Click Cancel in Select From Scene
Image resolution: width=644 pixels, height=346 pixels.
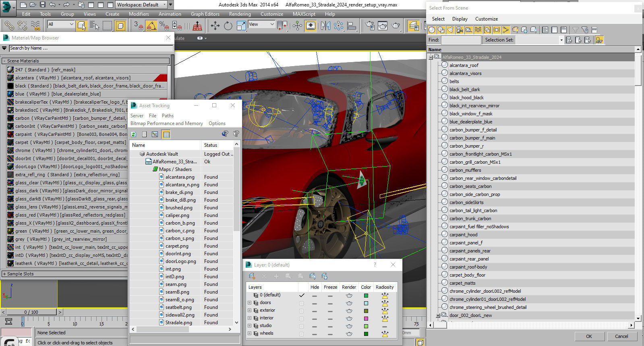pos(621,336)
